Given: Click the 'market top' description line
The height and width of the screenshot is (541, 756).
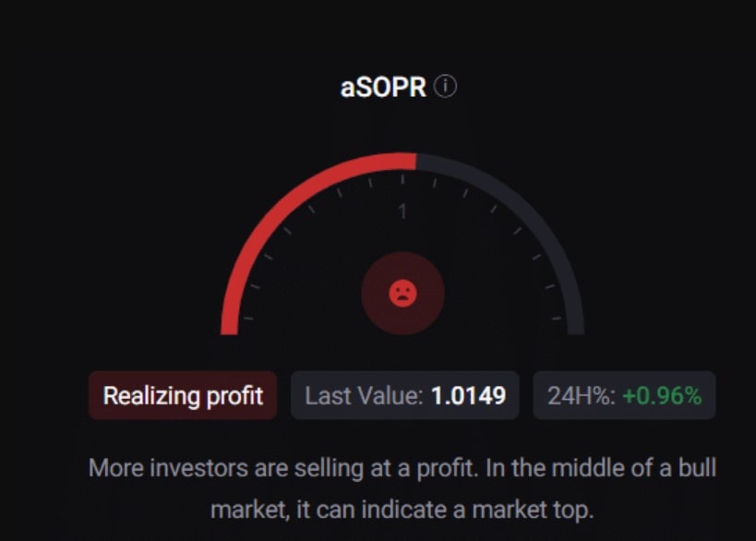Looking at the screenshot, I should click(x=402, y=511).
